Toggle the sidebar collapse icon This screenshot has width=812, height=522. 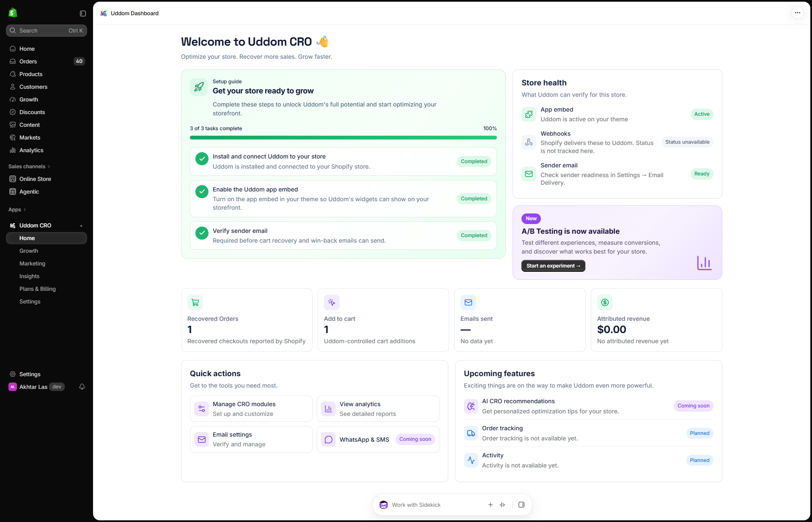[83, 14]
